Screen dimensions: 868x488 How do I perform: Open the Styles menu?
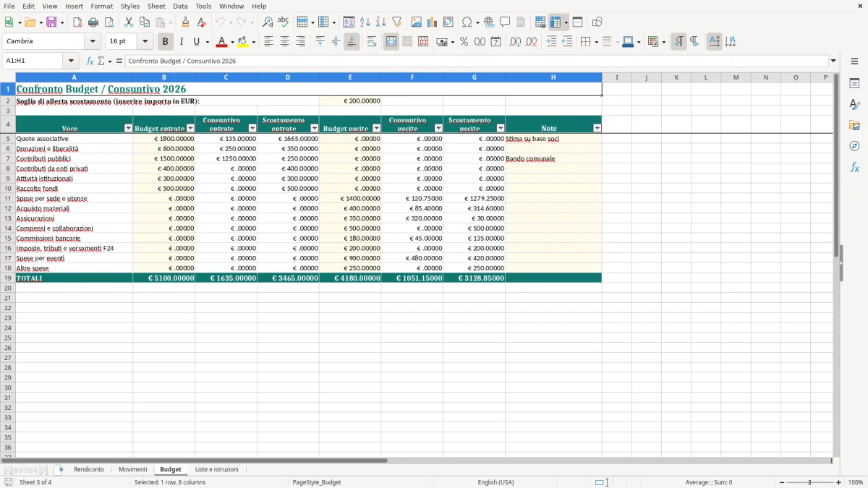130,6
